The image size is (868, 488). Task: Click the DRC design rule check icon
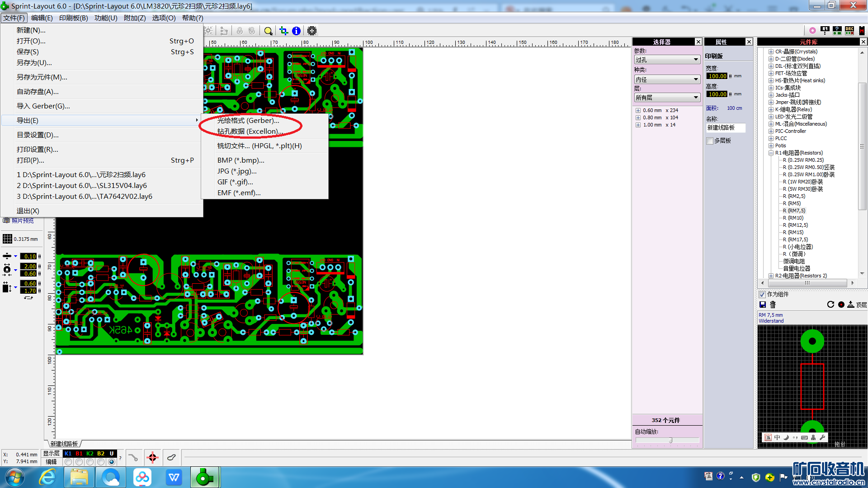tap(849, 30)
